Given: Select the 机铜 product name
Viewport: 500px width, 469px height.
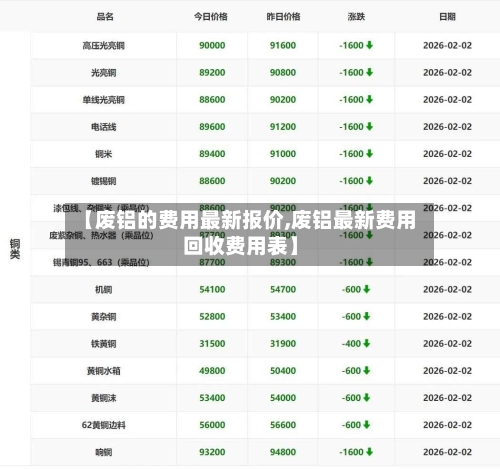Looking at the screenshot, I should (104, 290).
